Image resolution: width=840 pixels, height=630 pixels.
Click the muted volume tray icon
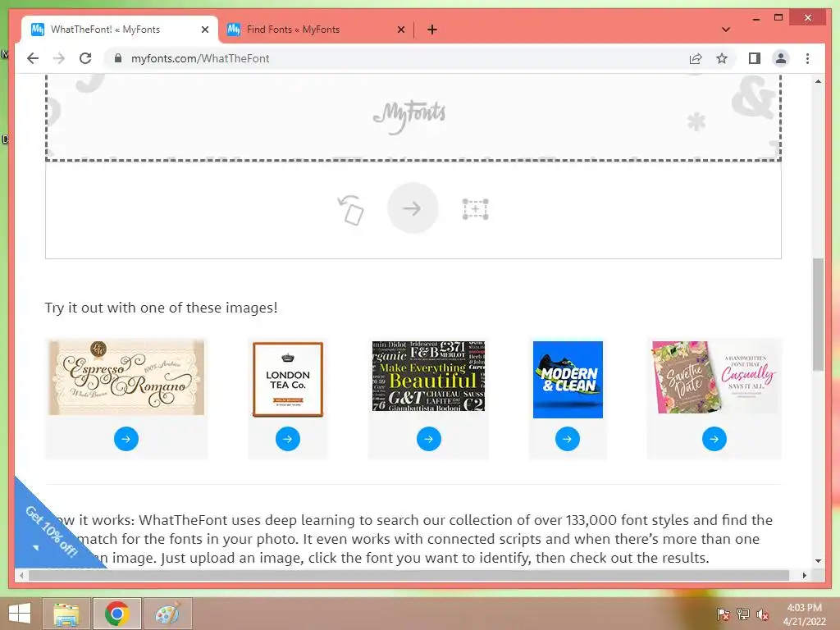[x=763, y=614]
